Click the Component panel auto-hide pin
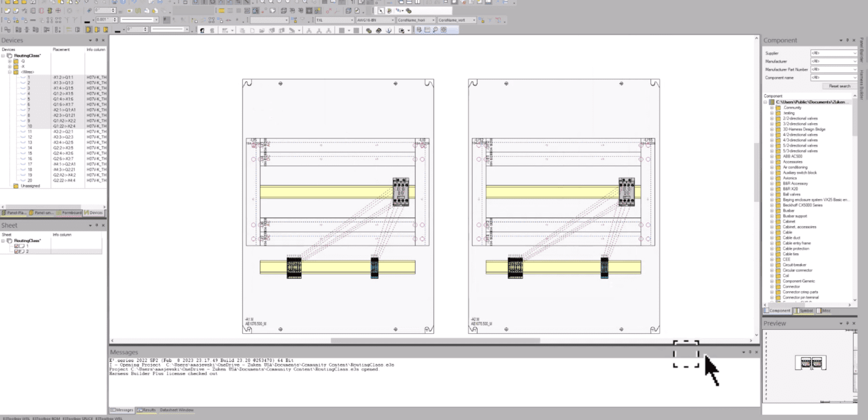 847,40
